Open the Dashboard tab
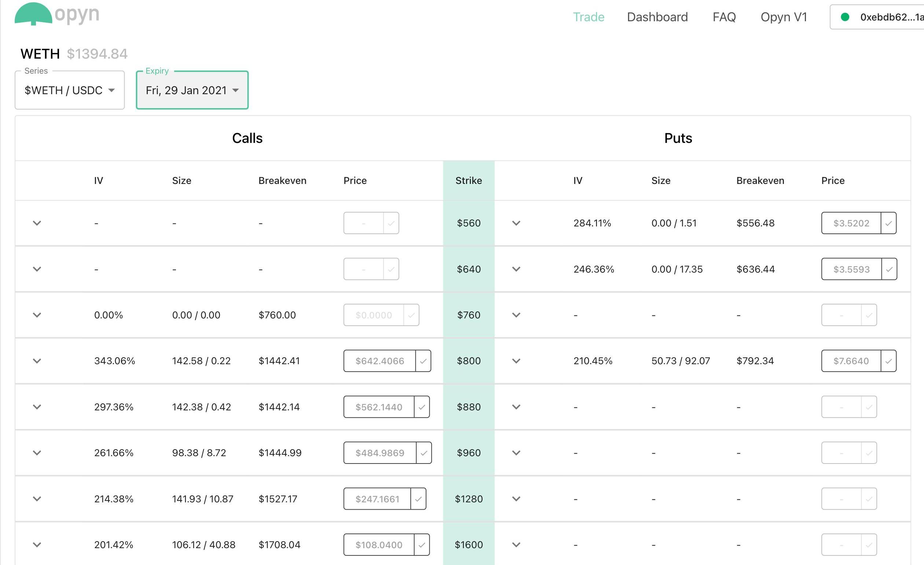924x565 pixels. point(657,17)
